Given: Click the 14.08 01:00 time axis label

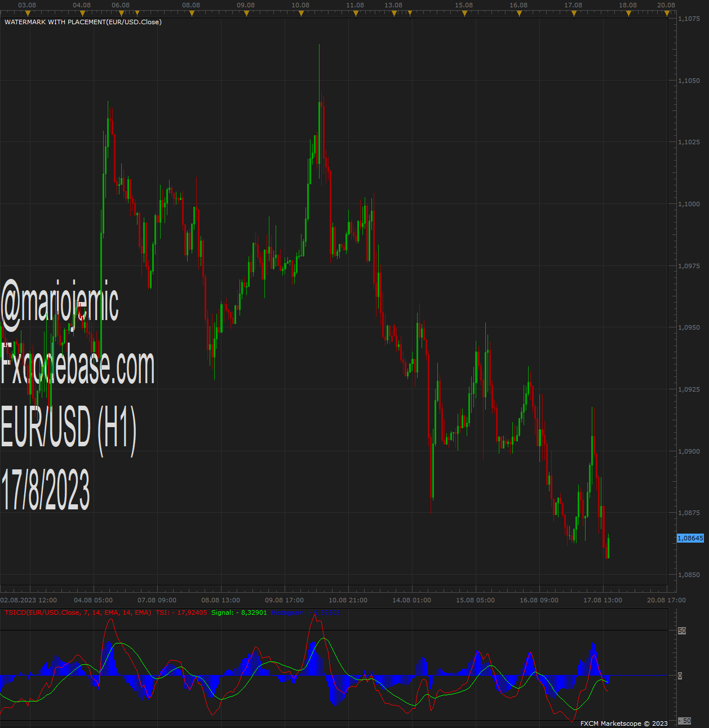Looking at the screenshot, I should click(412, 600).
